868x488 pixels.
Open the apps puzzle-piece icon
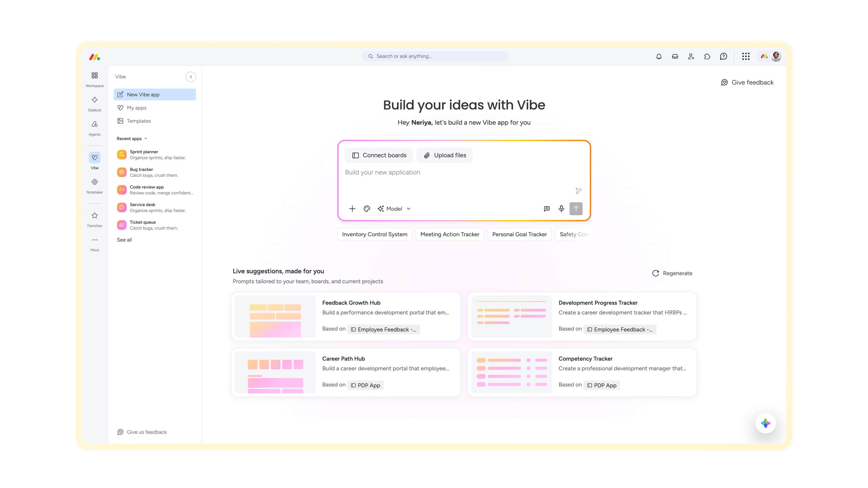[707, 56]
